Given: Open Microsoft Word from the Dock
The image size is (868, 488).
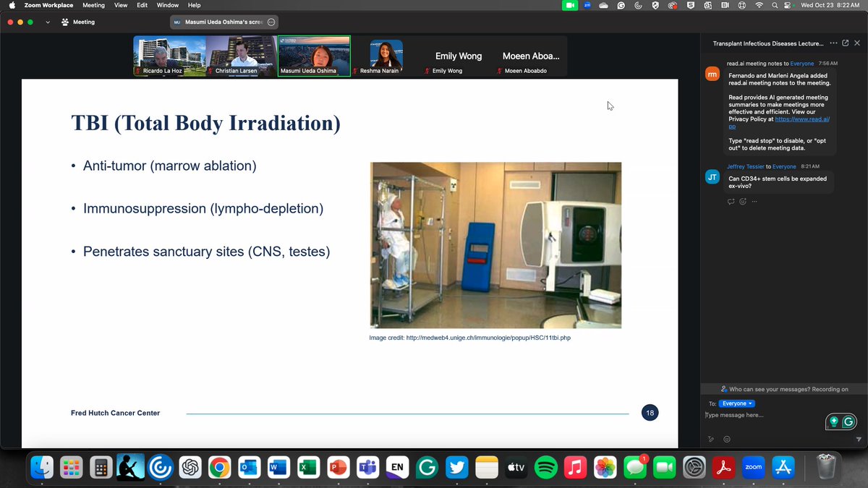Looking at the screenshot, I should [x=278, y=468].
